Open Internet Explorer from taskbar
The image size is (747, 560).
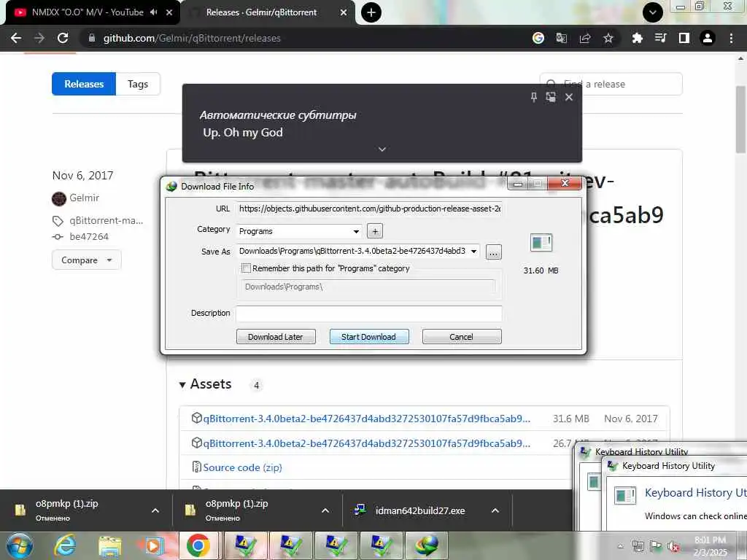click(x=65, y=545)
